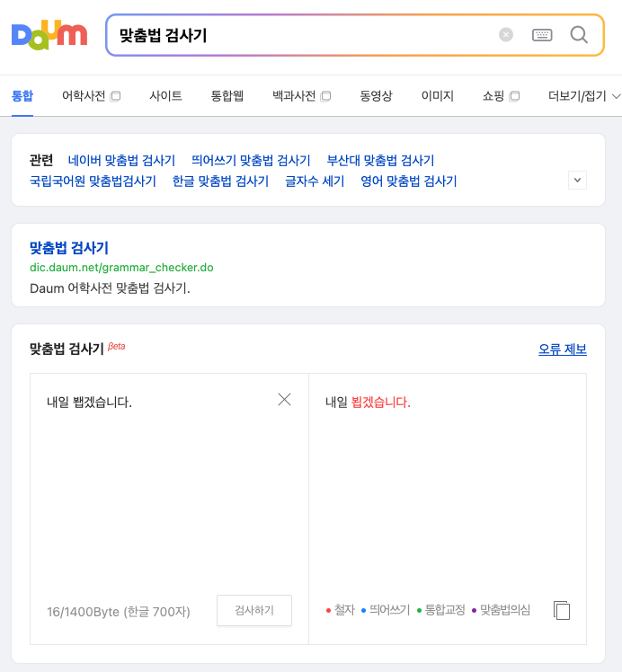
Task: Open dic.daum.net/grammar_checker.do URL link
Action: tap(121, 268)
